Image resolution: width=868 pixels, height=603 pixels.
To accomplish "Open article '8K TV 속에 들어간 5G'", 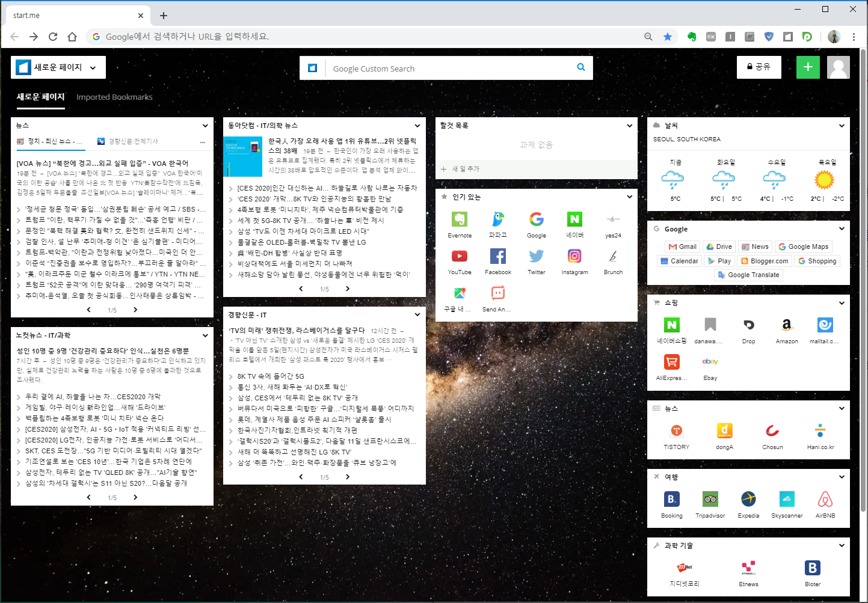I will [x=271, y=376].
